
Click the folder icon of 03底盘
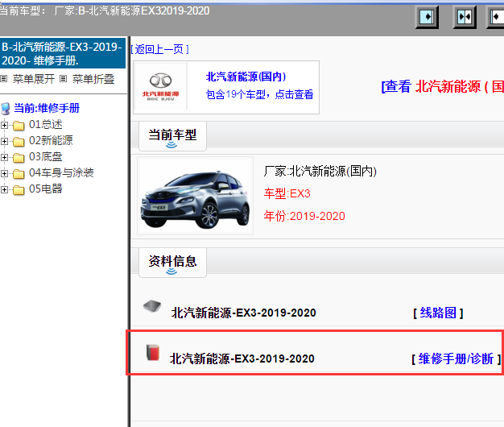click(19, 158)
